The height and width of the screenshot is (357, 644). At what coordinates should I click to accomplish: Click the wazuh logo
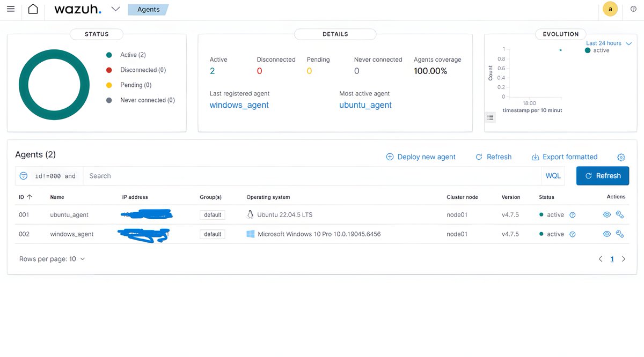pyautogui.click(x=78, y=9)
